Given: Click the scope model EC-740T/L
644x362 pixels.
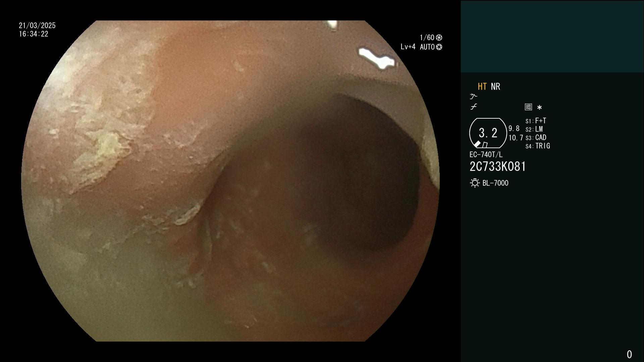Looking at the screenshot, I should click(x=486, y=155).
